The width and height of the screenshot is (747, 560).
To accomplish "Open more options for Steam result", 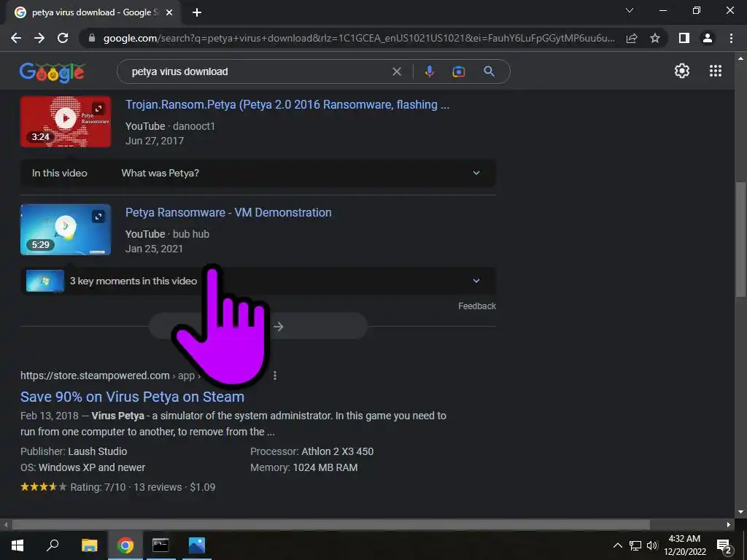I will point(275,376).
